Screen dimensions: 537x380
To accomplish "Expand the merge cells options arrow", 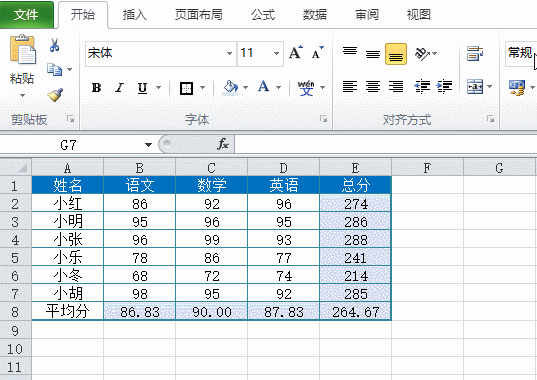I will click(489, 87).
